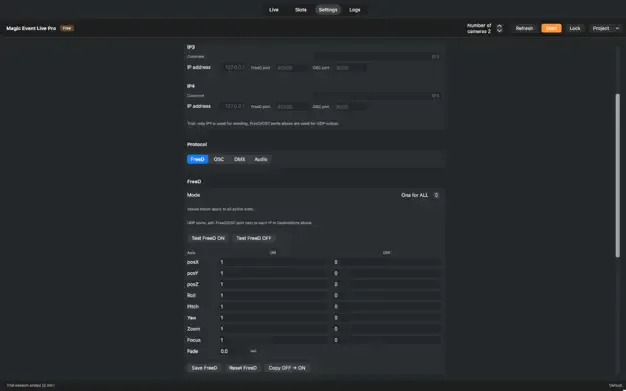The image size is (626, 391).
Task: Click the Roll ON value field
Action: click(273, 296)
